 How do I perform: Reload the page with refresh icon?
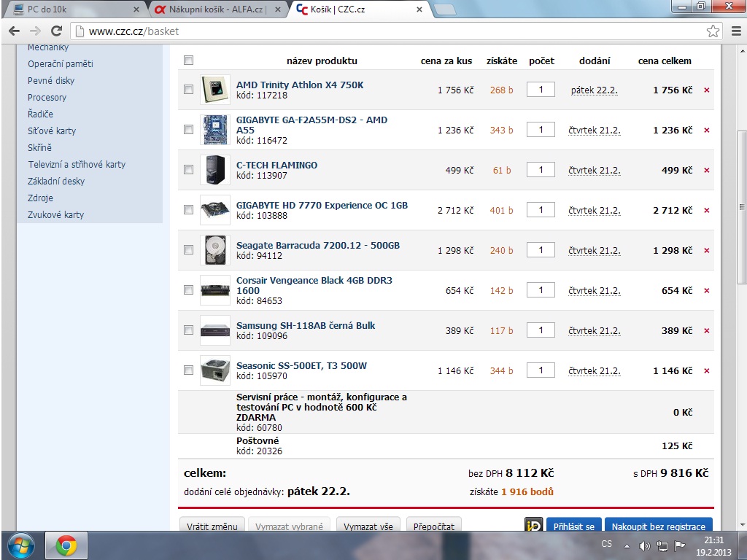(x=57, y=31)
